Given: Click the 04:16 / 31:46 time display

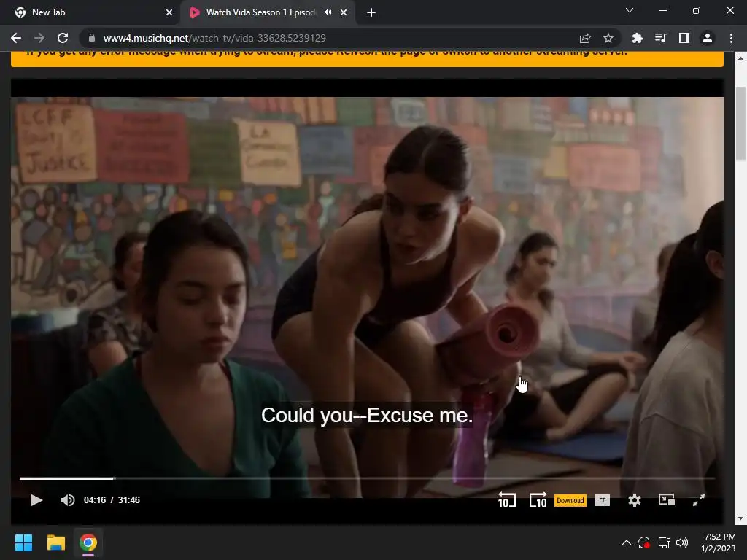Looking at the screenshot, I should click(112, 500).
